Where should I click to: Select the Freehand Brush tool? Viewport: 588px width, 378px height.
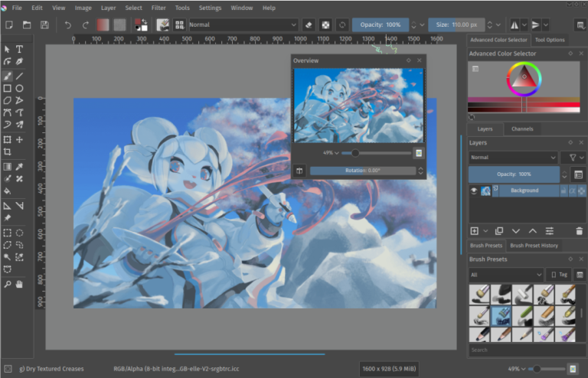pyautogui.click(x=7, y=76)
